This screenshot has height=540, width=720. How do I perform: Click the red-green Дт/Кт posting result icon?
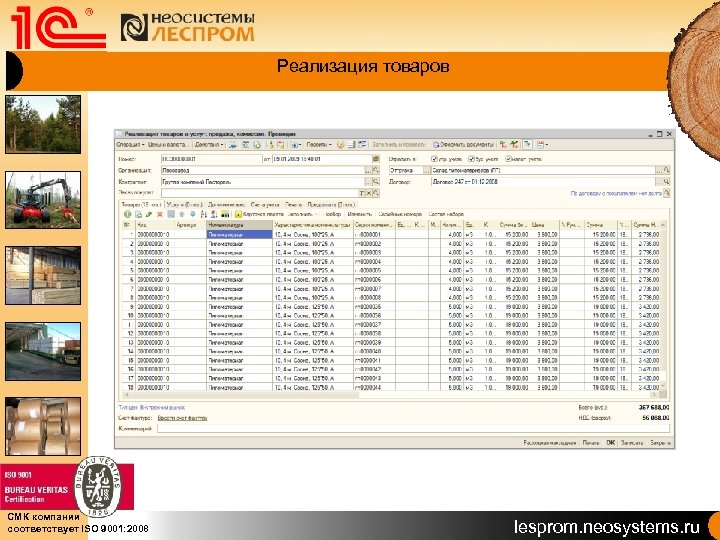tap(503, 145)
